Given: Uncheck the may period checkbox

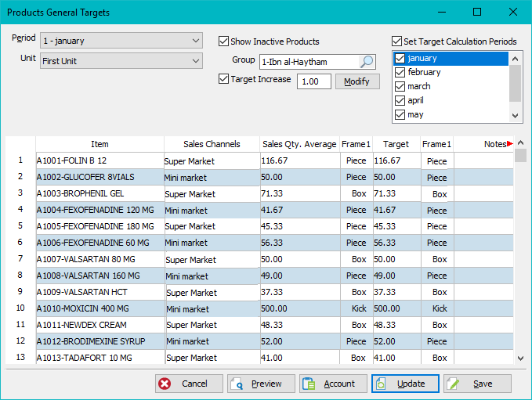Looking at the screenshot, I should [400, 114].
